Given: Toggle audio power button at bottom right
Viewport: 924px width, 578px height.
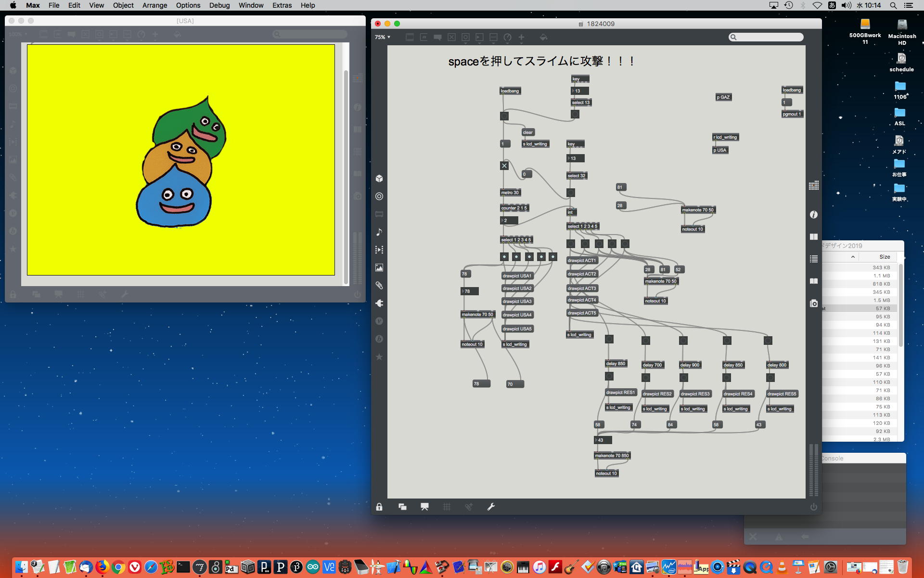Looking at the screenshot, I should point(813,507).
